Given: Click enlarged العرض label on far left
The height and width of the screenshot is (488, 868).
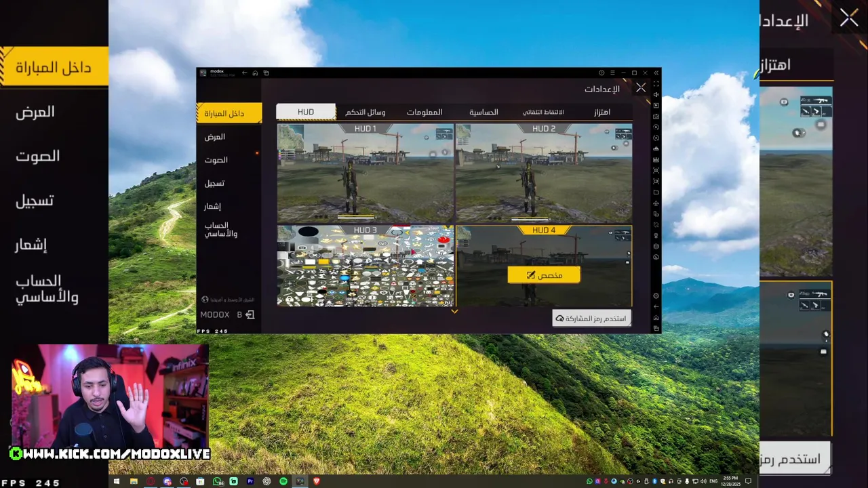Looking at the screenshot, I should (x=35, y=112).
